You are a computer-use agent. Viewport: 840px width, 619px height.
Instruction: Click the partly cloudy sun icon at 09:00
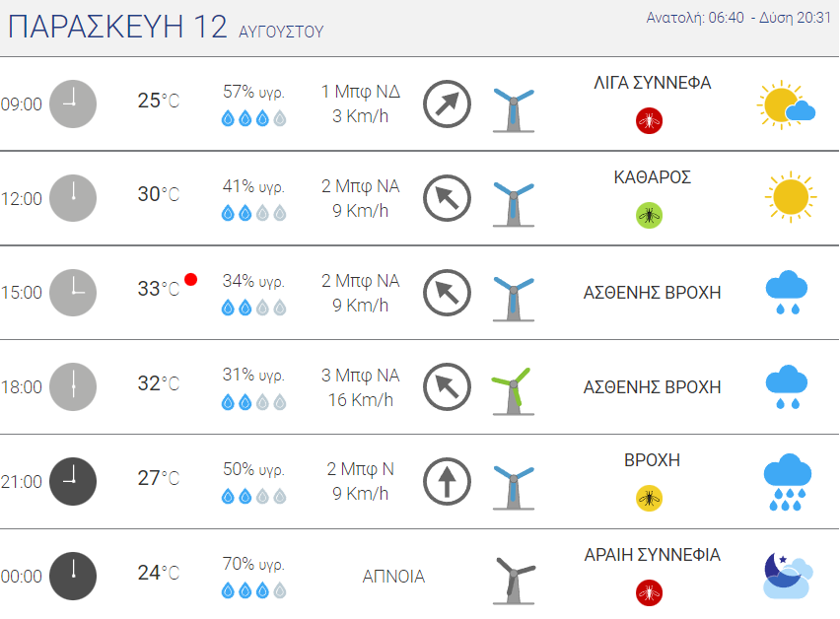786,104
